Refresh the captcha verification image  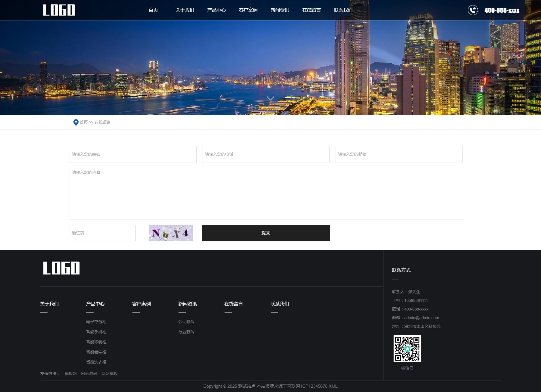click(171, 233)
